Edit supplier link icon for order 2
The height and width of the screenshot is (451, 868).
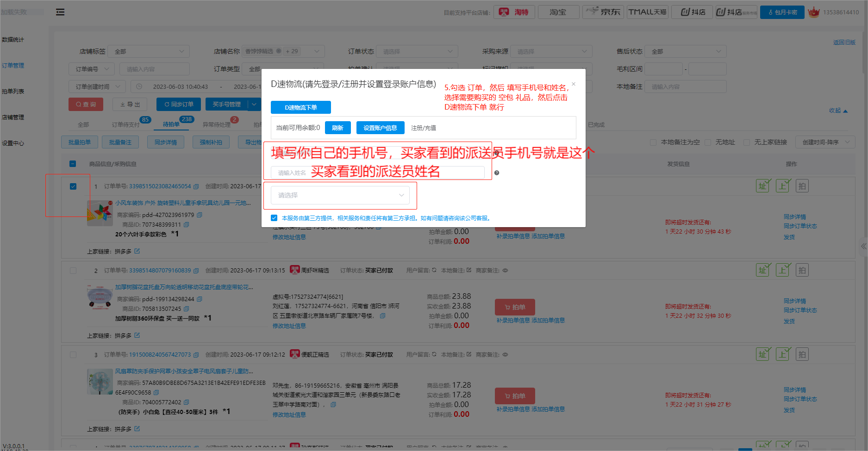[137, 335]
